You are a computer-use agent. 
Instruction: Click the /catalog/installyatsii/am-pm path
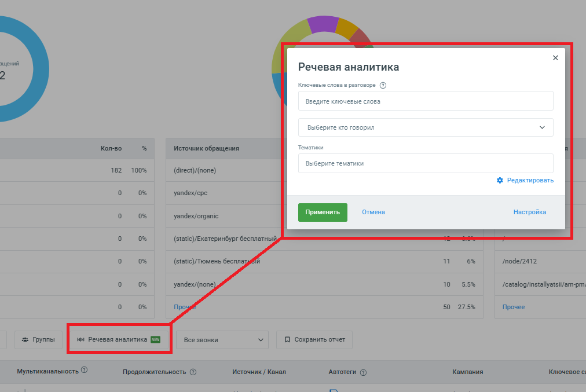click(544, 284)
